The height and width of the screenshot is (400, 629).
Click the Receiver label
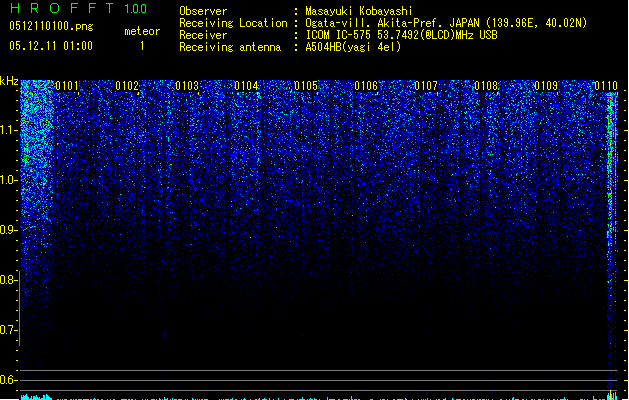tap(203, 35)
